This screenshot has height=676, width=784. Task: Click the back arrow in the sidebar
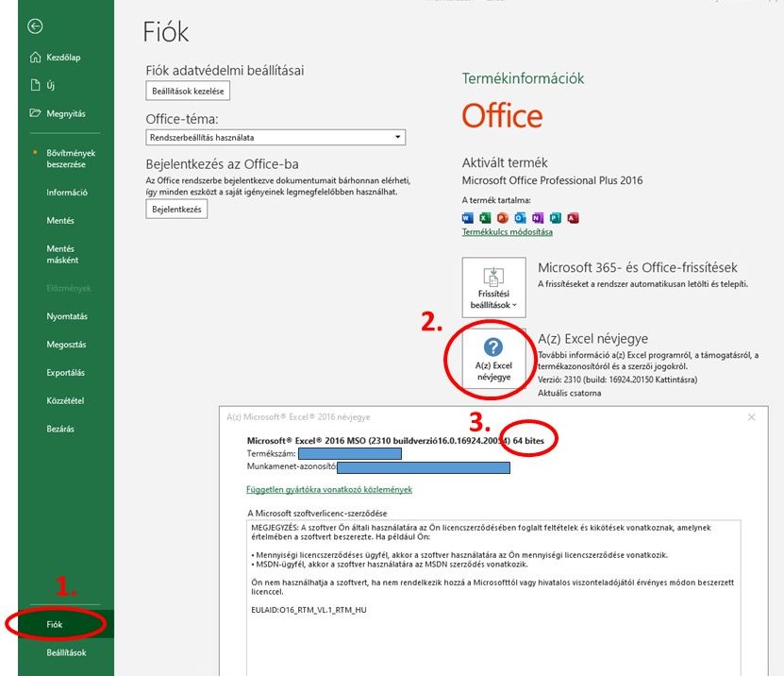(x=35, y=26)
